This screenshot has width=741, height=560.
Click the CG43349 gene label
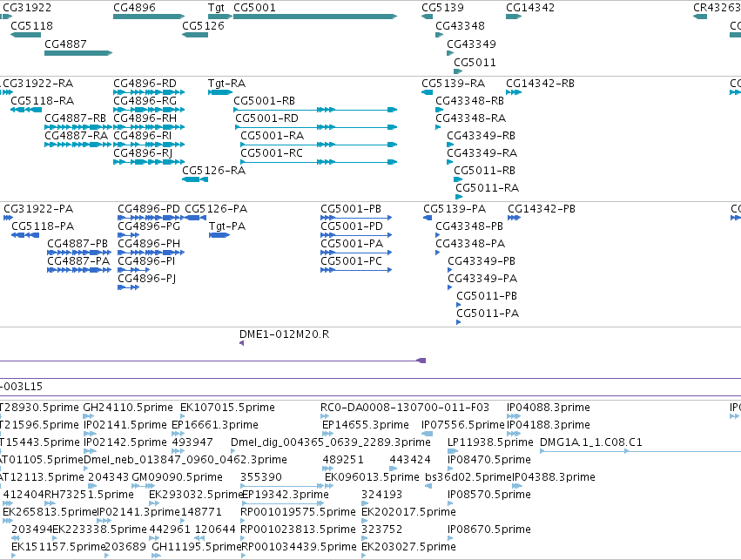point(472,44)
